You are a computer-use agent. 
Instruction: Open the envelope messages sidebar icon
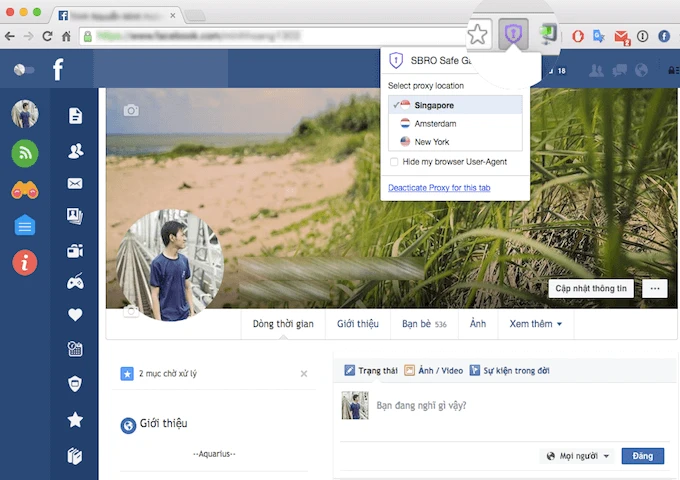pos(75,183)
